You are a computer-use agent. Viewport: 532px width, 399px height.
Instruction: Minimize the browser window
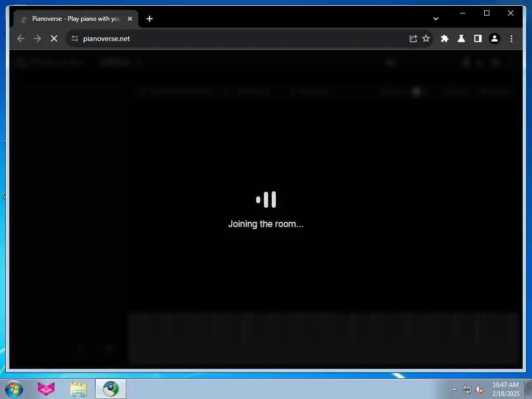[x=463, y=13]
